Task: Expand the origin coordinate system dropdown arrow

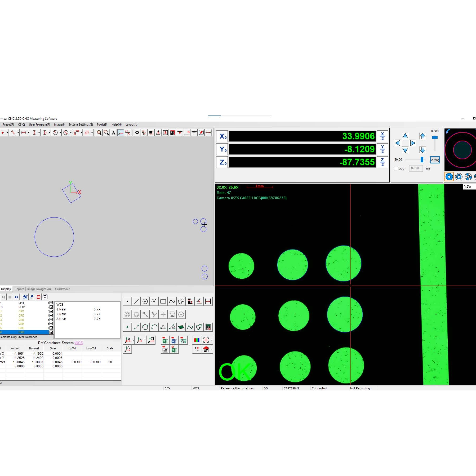Action: pos(133,340)
